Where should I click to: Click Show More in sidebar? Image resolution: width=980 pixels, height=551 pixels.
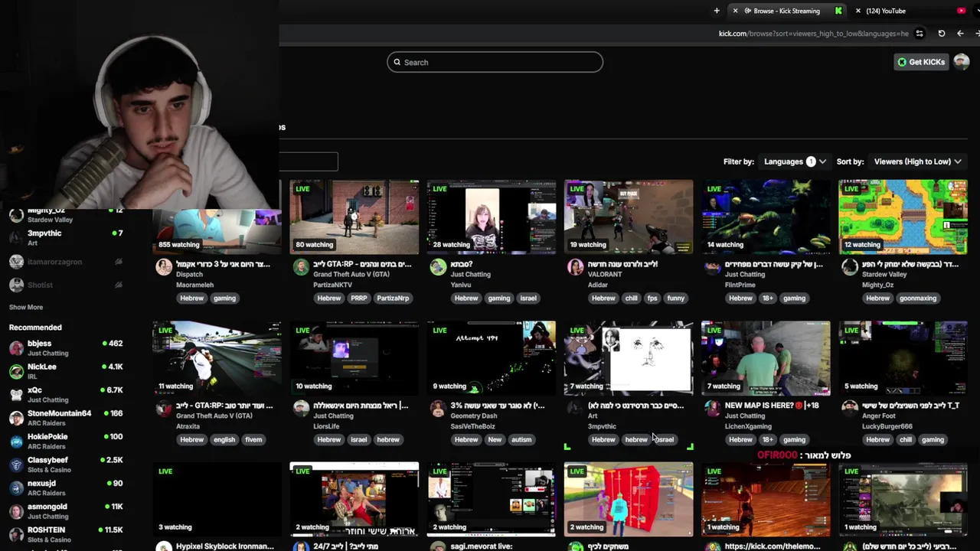click(x=26, y=307)
